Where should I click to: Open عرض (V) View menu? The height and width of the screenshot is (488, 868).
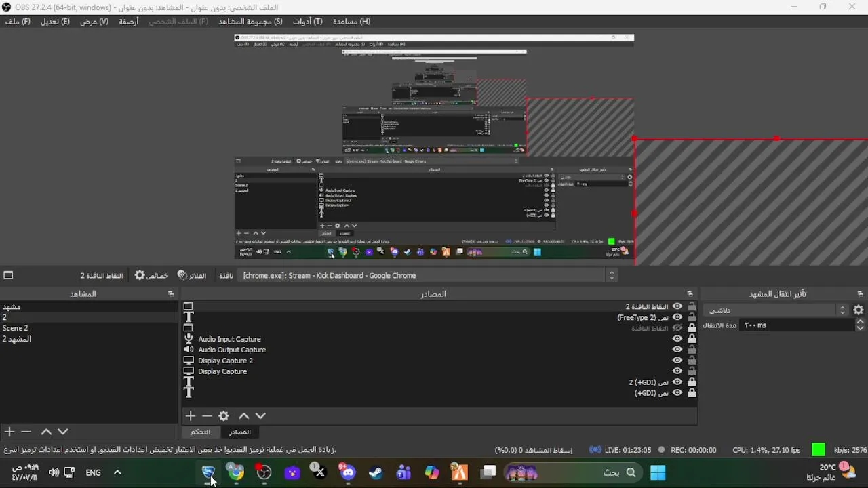pos(94,22)
